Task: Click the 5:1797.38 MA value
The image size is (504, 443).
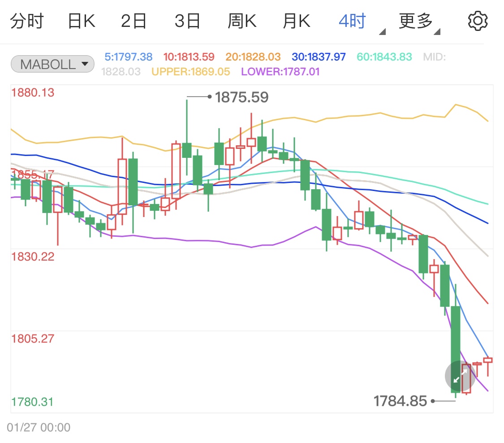Action: [x=129, y=57]
